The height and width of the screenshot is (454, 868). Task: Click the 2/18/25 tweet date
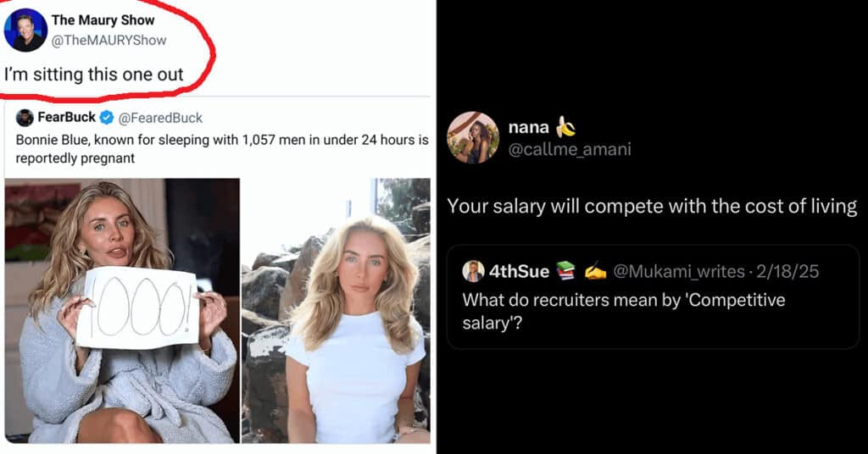click(787, 272)
